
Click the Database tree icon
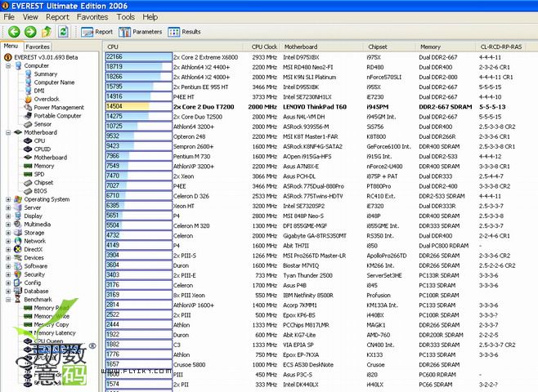(x=18, y=291)
